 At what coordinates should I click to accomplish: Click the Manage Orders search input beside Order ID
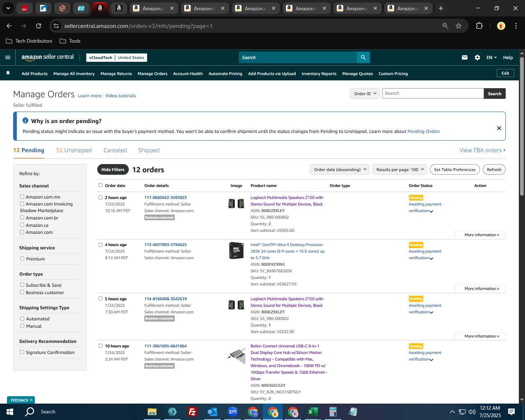pos(433,94)
